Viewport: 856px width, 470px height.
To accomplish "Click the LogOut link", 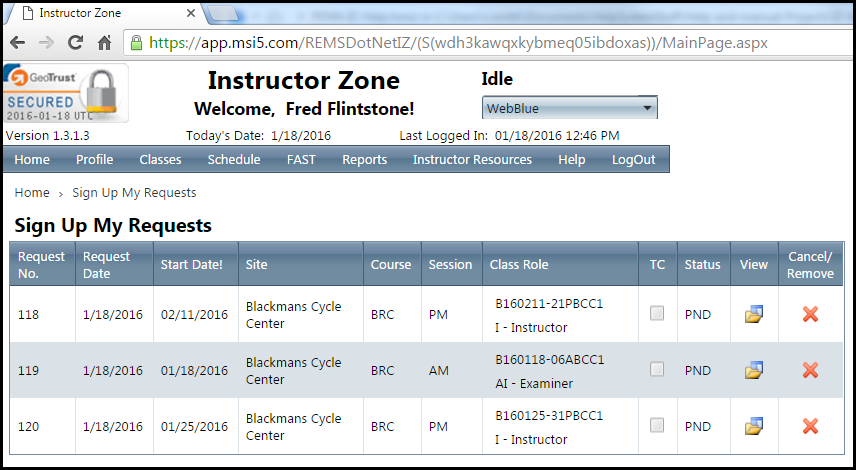I will [x=633, y=160].
